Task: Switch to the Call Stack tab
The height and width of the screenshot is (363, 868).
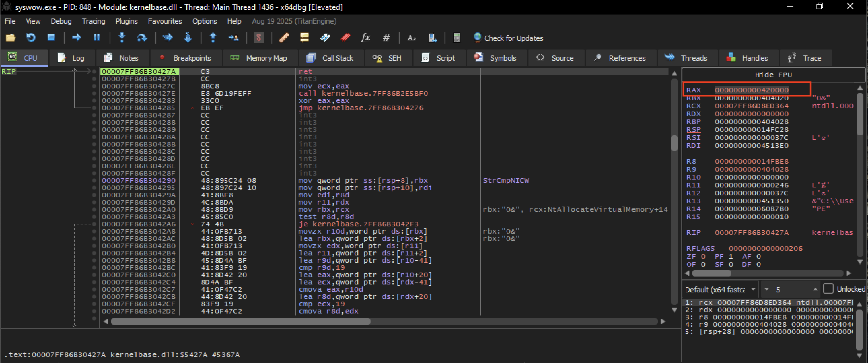Action: tap(331, 58)
